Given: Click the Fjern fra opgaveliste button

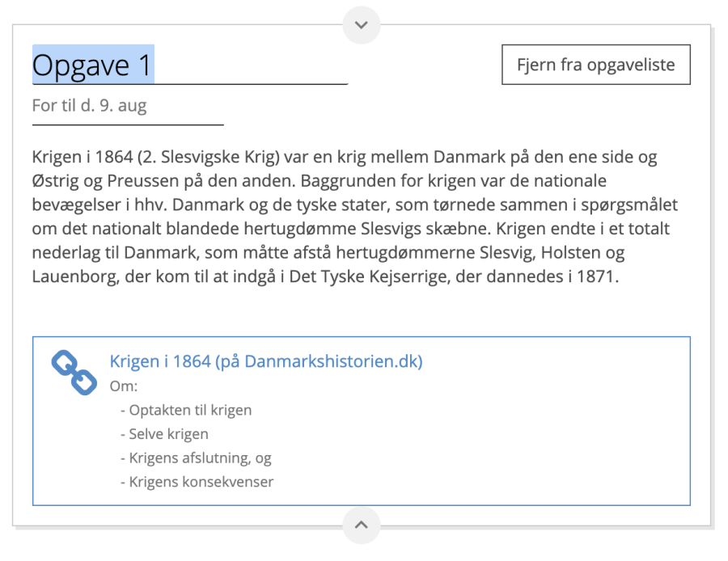Looking at the screenshot, I should [x=595, y=65].
